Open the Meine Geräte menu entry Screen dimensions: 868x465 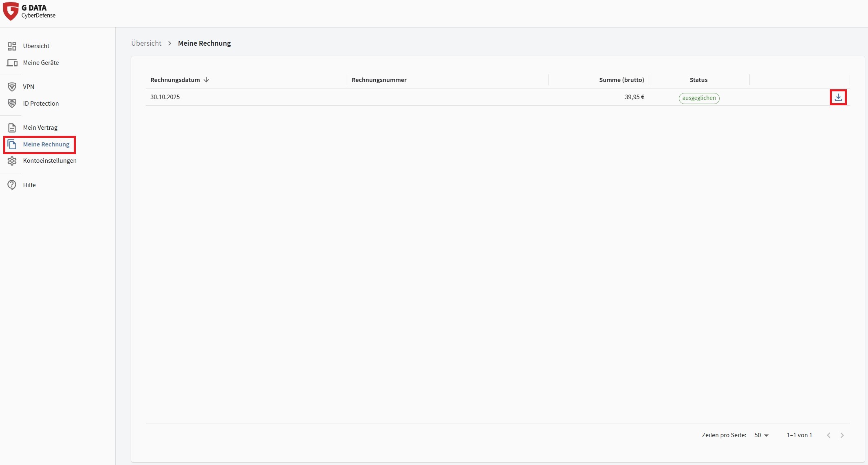pos(41,63)
